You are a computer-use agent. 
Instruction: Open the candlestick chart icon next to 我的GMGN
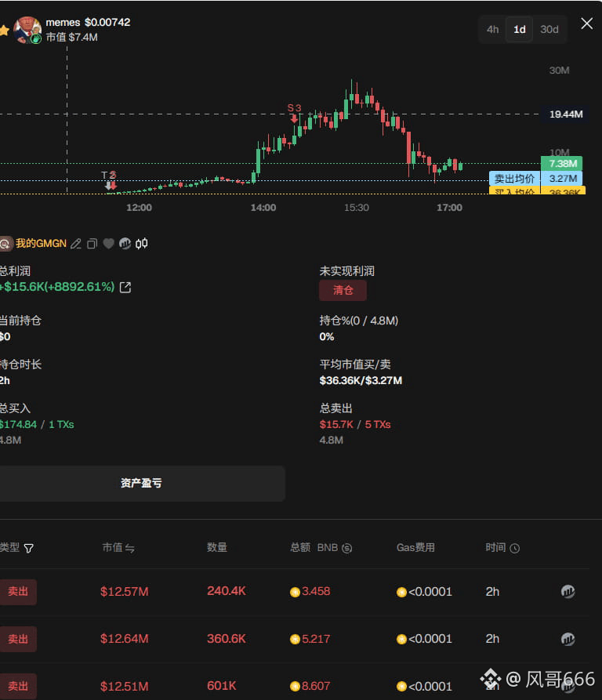(141, 244)
